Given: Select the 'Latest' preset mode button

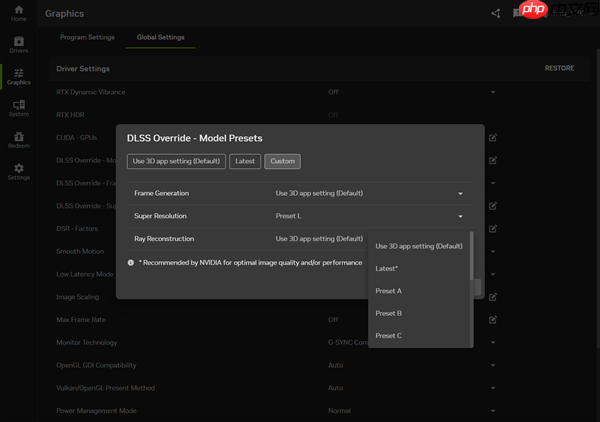Looking at the screenshot, I should 245,161.
